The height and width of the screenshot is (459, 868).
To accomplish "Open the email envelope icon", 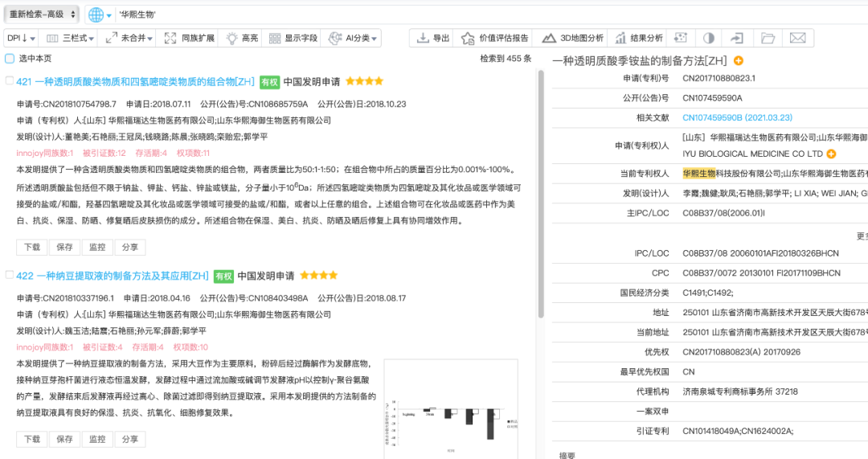I will [797, 38].
